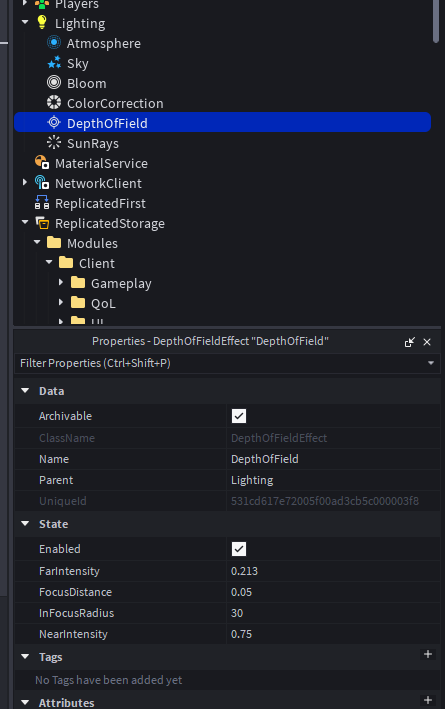The image size is (445, 709).
Task: Collapse the State properties section
Action: coord(25,524)
